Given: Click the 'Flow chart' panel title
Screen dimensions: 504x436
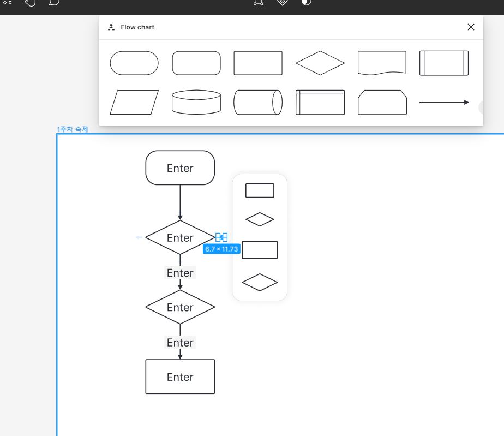Looking at the screenshot, I should (x=137, y=27).
